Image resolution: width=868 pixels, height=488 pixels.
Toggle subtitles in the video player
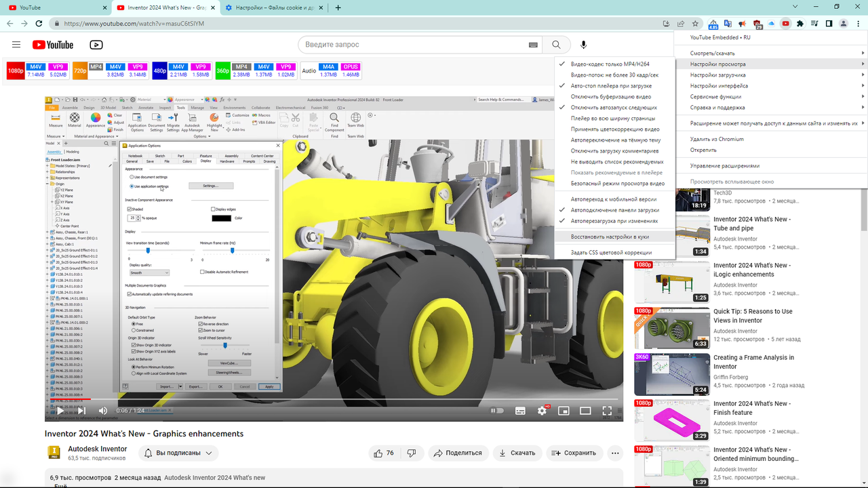(x=520, y=410)
